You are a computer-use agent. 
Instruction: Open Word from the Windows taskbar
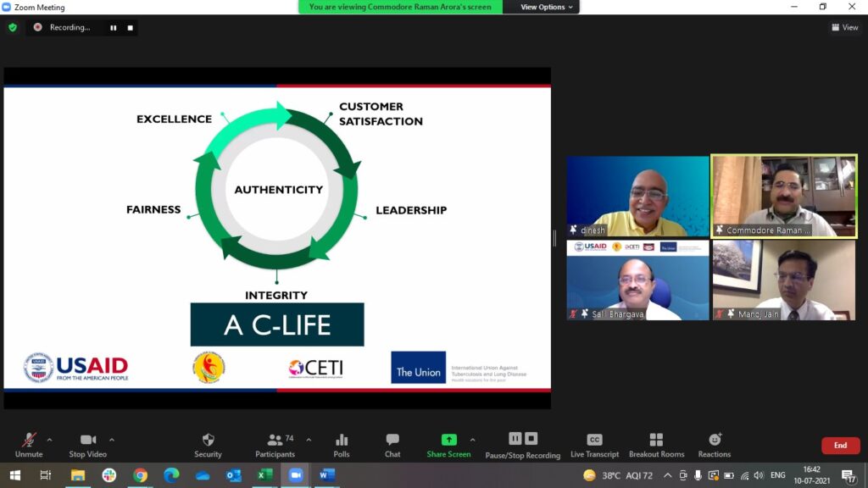[327, 475]
